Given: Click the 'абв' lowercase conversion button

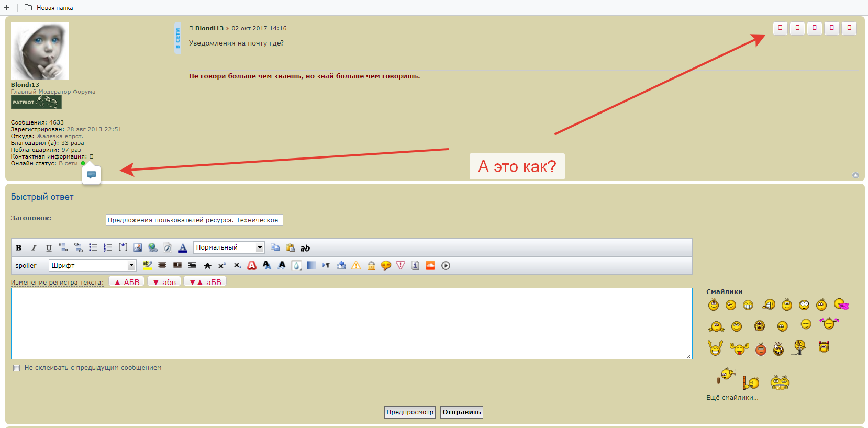Looking at the screenshot, I should pos(164,282).
